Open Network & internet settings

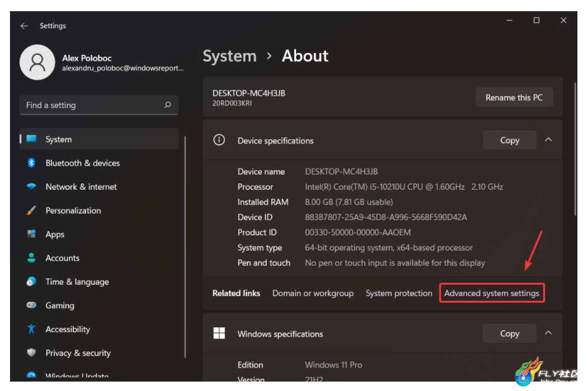point(99,186)
